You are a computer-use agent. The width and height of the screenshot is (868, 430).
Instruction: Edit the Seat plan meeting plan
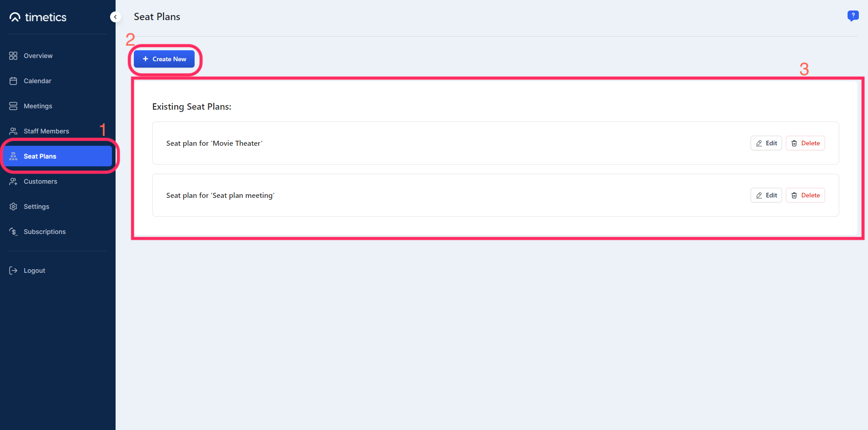click(766, 195)
